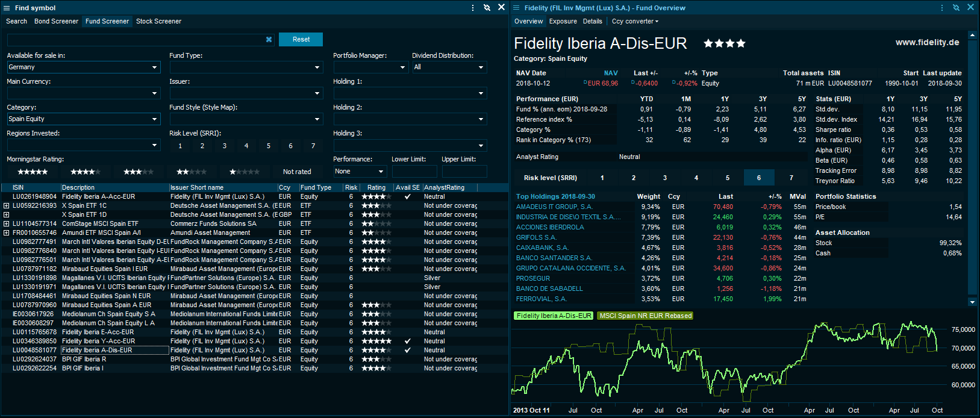Image resolution: width=980 pixels, height=418 pixels.
Task: Open the Fund Overview window hamburger menu
Action: coord(517,8)
